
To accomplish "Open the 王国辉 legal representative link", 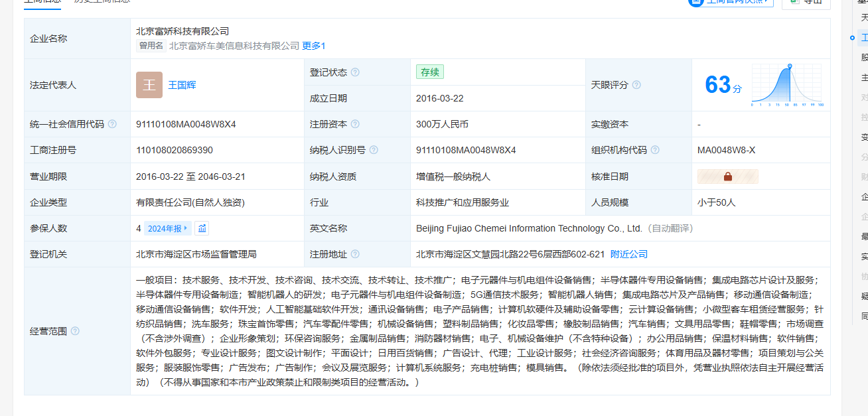I will tap(182, 85).
